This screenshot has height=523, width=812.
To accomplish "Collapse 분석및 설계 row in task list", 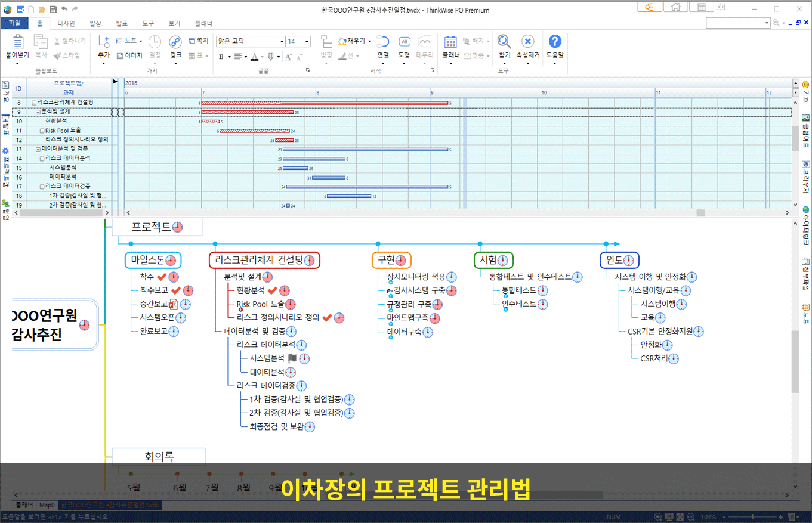I will 38,112.
